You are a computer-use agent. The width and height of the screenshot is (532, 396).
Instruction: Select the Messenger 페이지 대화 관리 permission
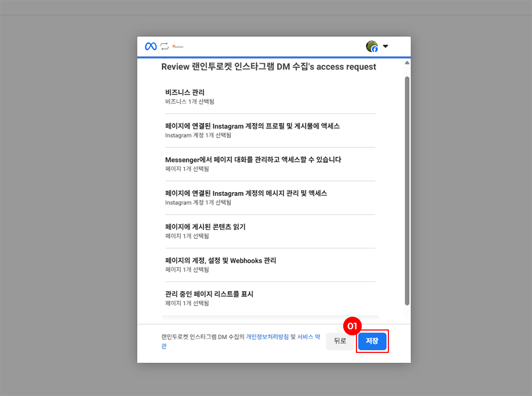pos(270,164)
